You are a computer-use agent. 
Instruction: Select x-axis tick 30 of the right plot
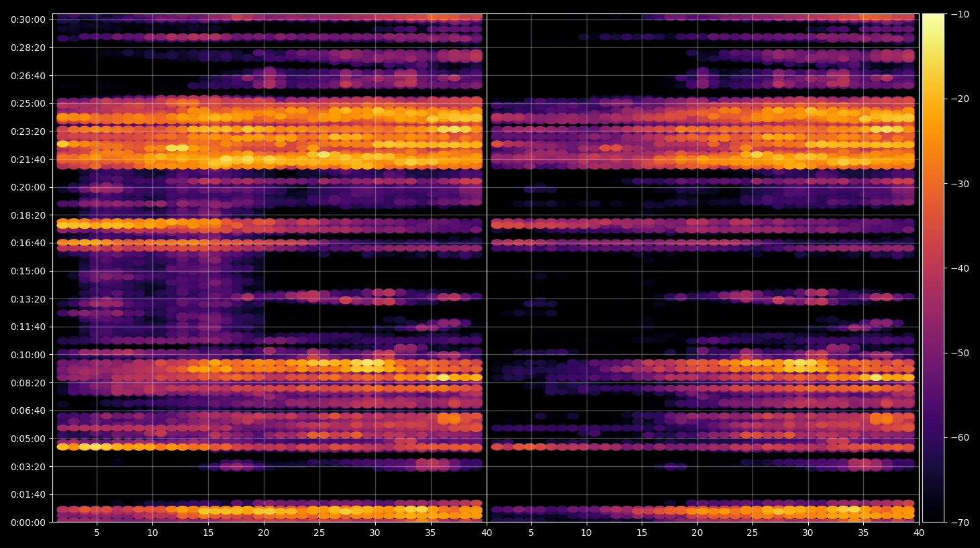click(x=807, y=533)
